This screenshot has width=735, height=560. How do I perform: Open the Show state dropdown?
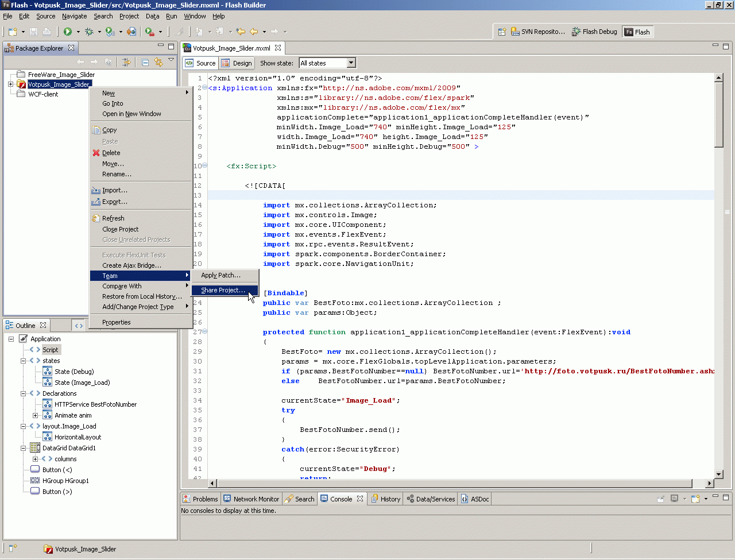pos(351,63)
